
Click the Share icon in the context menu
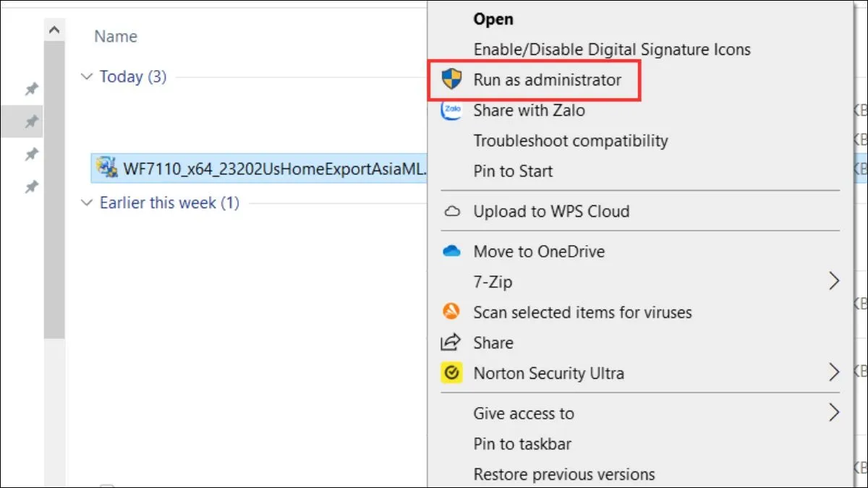[451, 342]
